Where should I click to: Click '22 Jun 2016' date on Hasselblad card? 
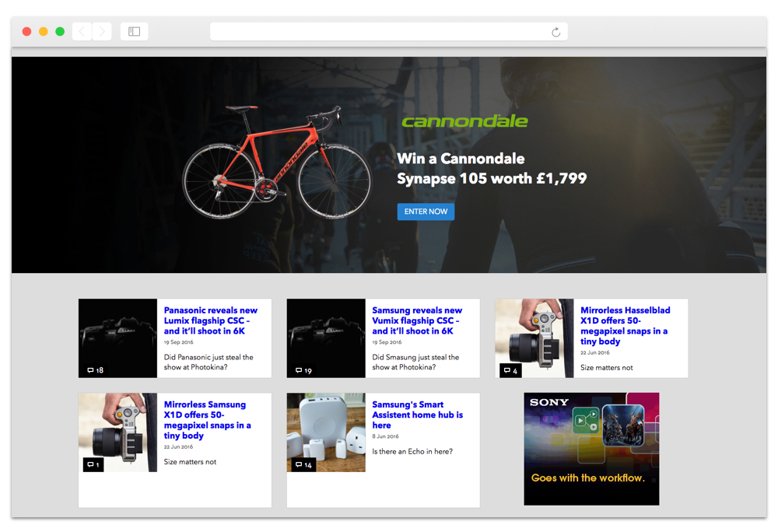point(595,353)
